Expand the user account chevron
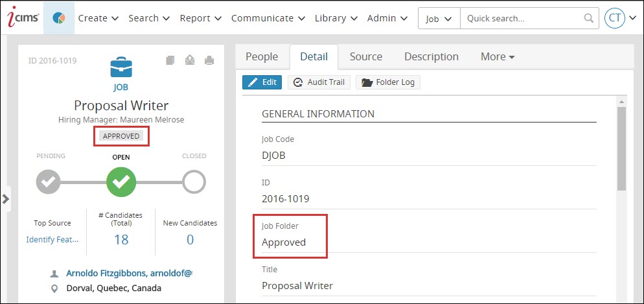 click(633, 18)
